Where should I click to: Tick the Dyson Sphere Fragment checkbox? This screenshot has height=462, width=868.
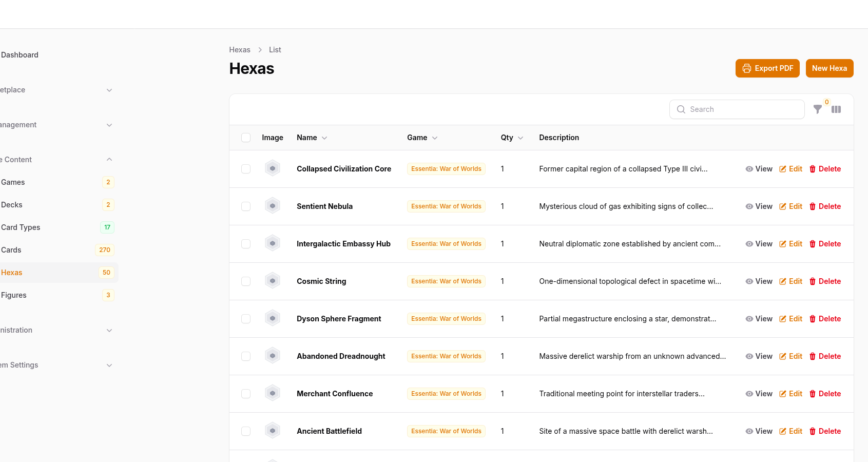[246, 319]
